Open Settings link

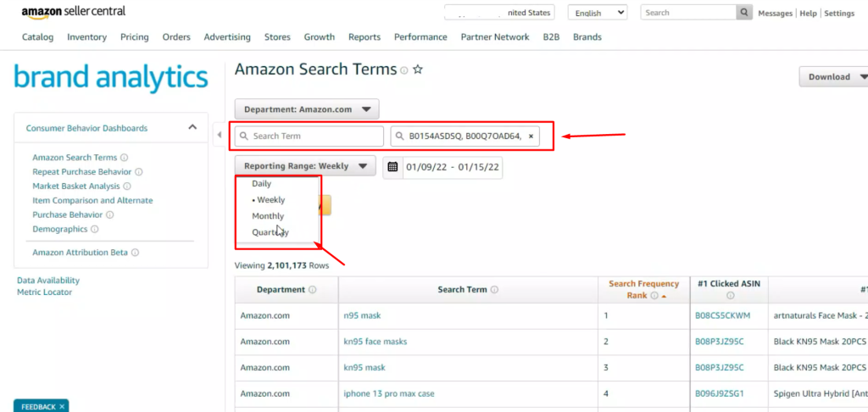pos(839,14)
